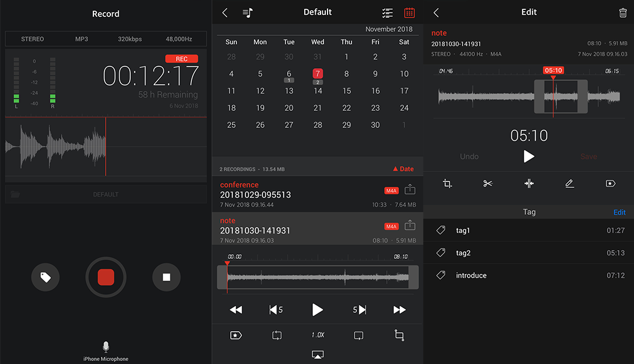
Task: Click the red 05:10 playhead marker
Action: click(553, 70)
